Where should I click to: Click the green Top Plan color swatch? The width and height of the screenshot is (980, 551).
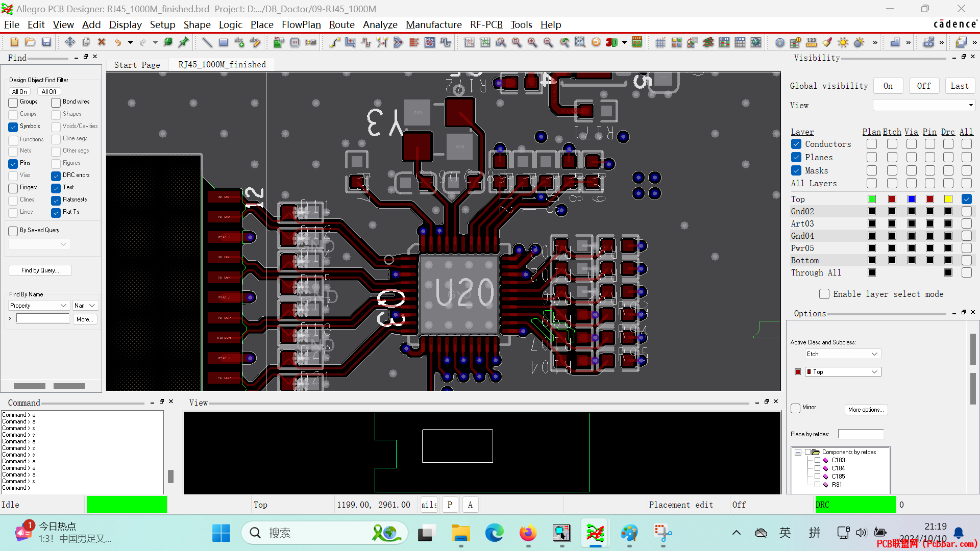(x=872, y=199)
